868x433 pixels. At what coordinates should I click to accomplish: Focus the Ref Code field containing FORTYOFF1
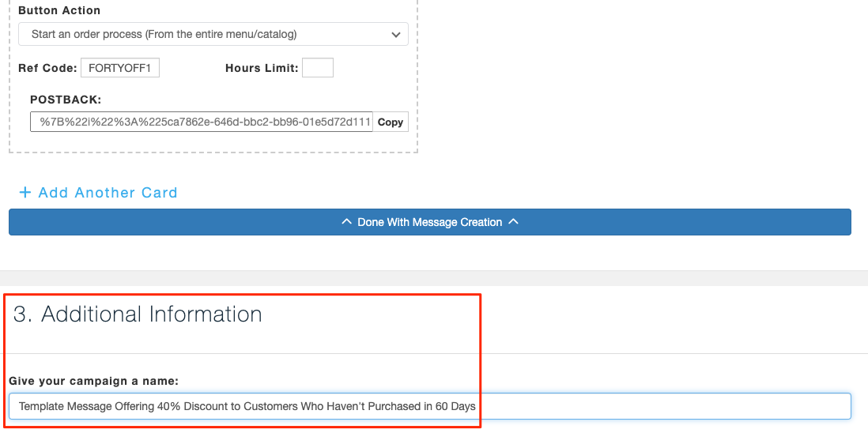click(x=120, y=68)
